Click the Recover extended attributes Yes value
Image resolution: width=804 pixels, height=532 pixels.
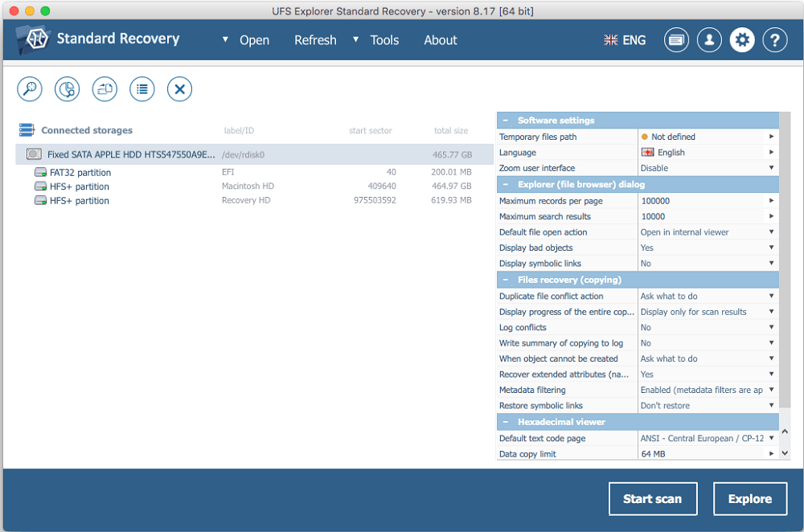647,374
